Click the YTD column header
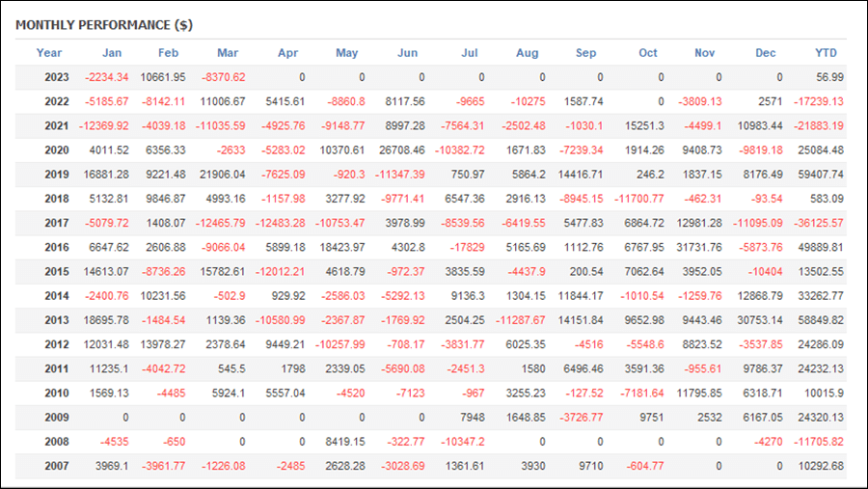The width and height of the screenshot is (868, 489). 826,53
